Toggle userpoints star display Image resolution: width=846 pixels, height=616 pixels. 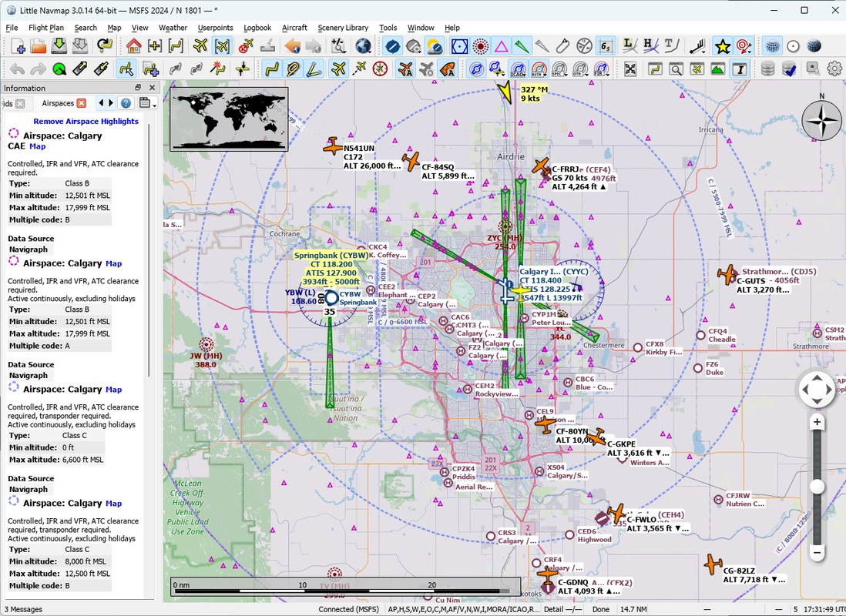(x=723, y=46)
